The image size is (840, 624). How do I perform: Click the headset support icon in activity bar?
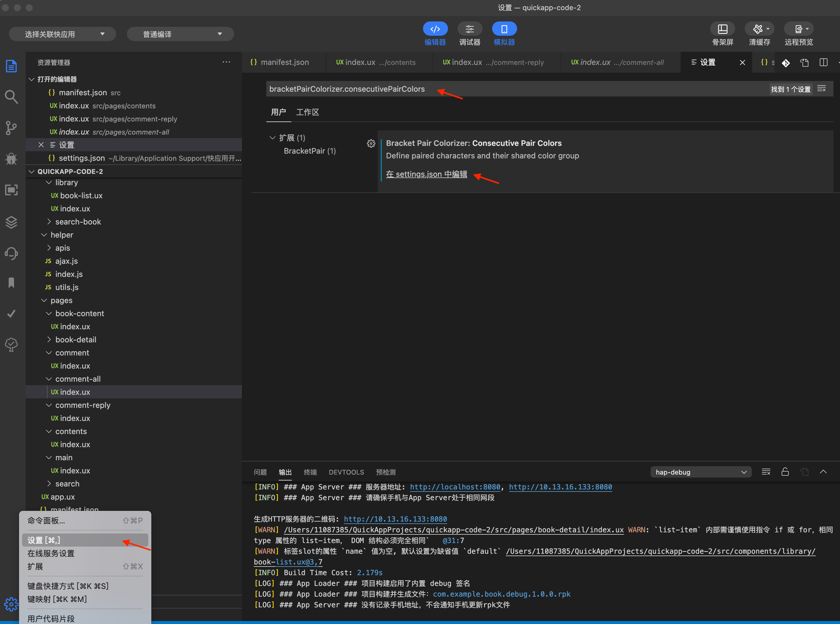tap(11, 253)
